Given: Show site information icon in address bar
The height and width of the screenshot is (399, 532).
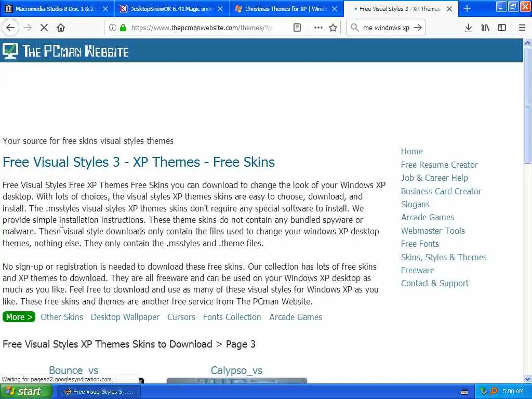Looking at the screenshot, I should (x=112, y=28).
